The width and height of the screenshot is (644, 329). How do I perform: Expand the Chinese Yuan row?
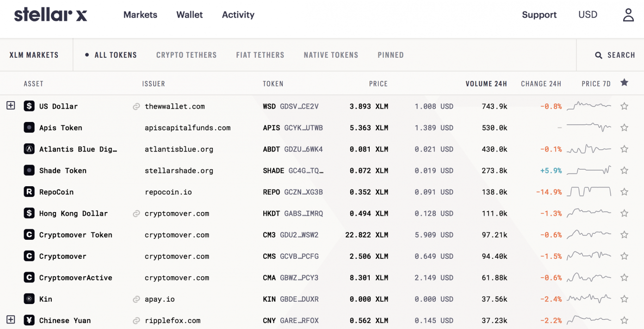pos(11,319)
